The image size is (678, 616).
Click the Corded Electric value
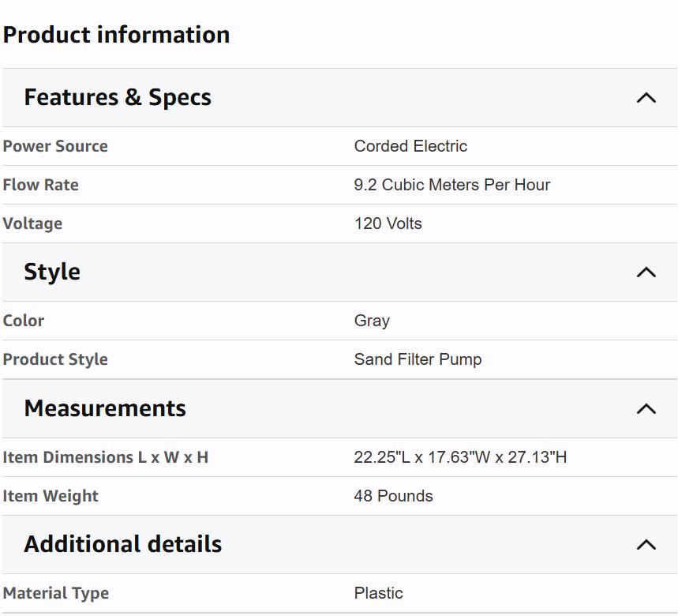pos(410,146)
